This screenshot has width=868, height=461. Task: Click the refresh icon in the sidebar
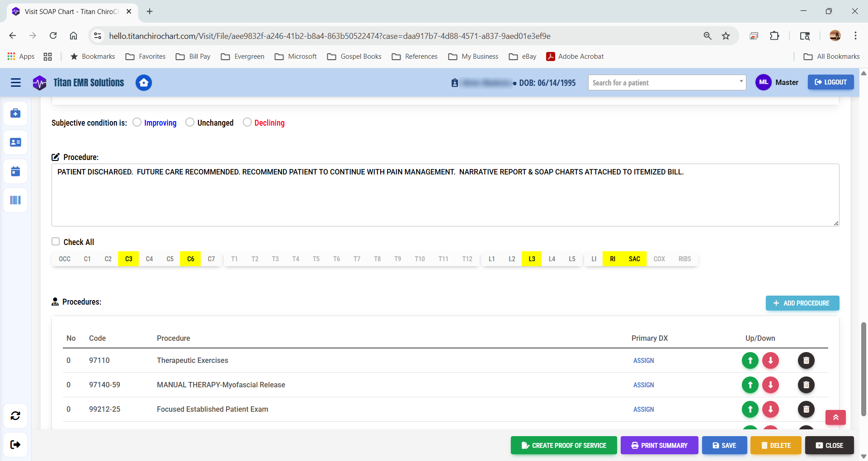(15, 416)
